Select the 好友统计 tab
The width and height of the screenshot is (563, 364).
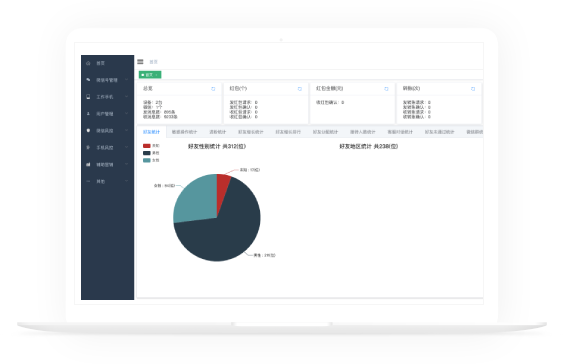[152, 132]
